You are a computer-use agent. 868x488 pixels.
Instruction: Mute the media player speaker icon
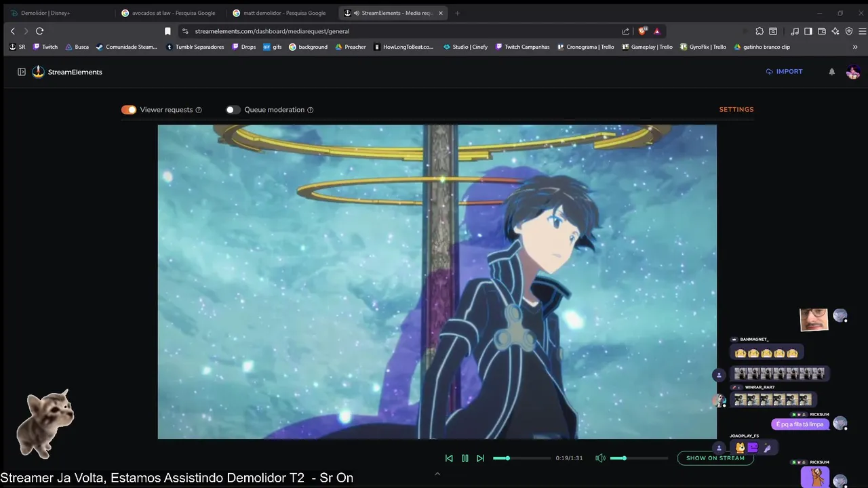(600, 458)
